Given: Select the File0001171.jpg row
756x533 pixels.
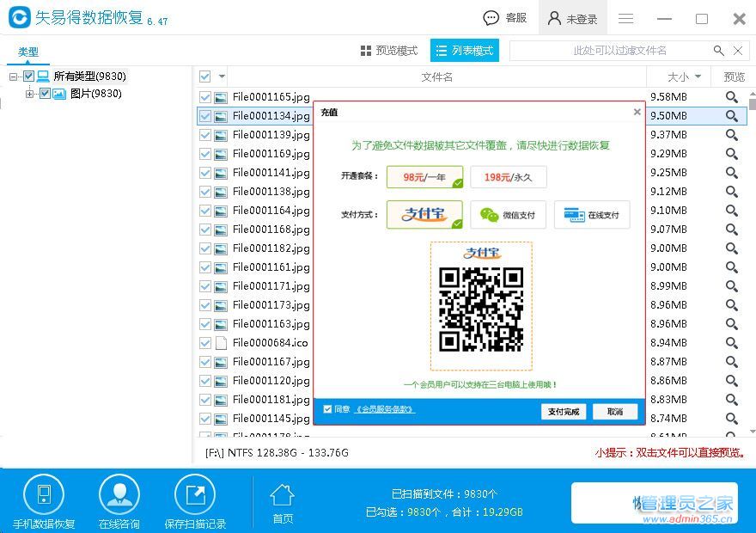Looking at the screenshot, I should click(472, 286).
